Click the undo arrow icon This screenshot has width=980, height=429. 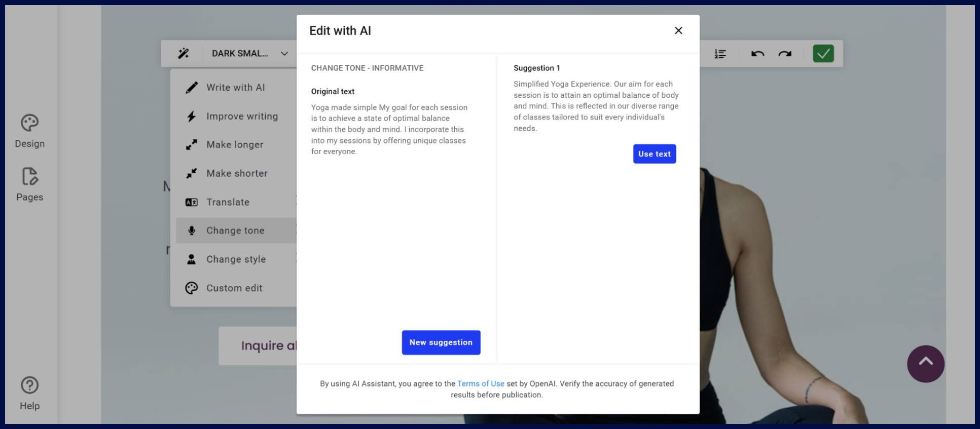(757, 54)
